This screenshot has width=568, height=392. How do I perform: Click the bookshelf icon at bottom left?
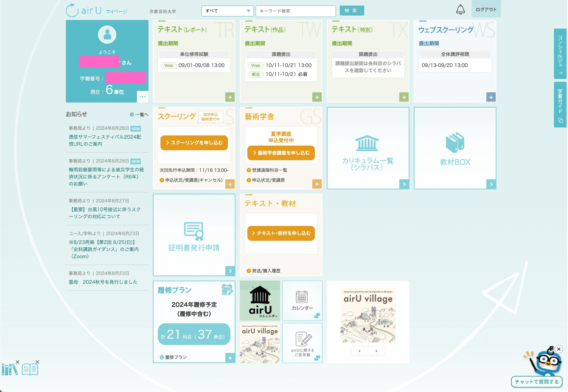pos(9,370)
